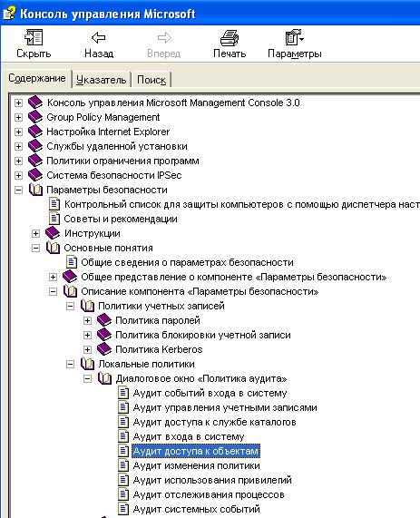Select the highlighted Аудит доступа к объектам
This screenshot has width=420, height=518.
click(196, 451)
